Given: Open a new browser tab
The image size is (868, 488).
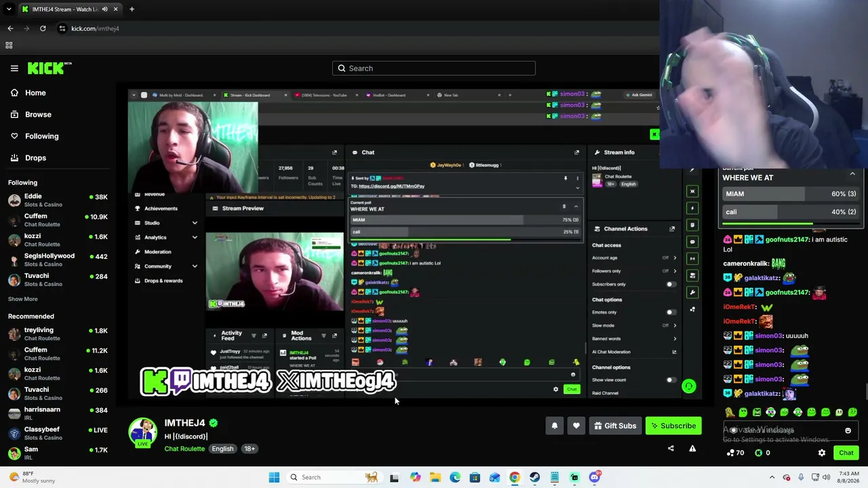Looking at the screenshot, I should pyautogui.click(x=132, y=9).
